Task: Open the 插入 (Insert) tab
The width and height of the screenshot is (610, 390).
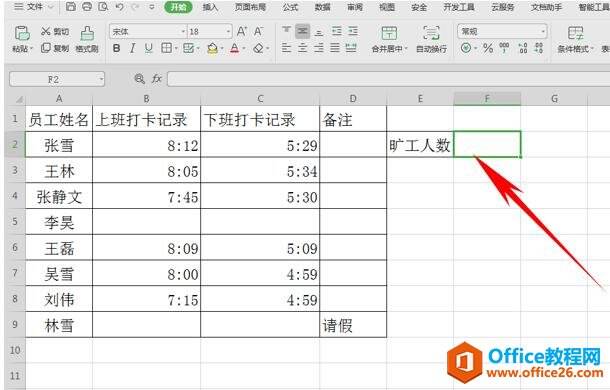Action: (210, 7)
